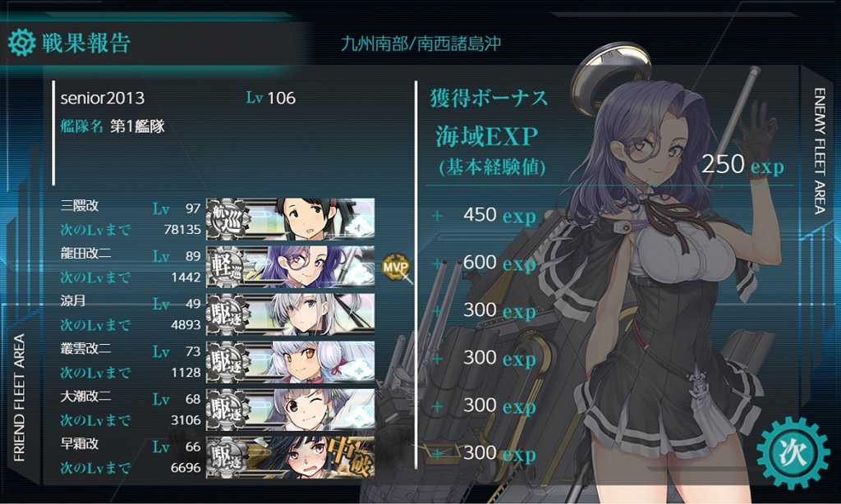
Task: Click the MVP medal badge
Action: [395, 267]
